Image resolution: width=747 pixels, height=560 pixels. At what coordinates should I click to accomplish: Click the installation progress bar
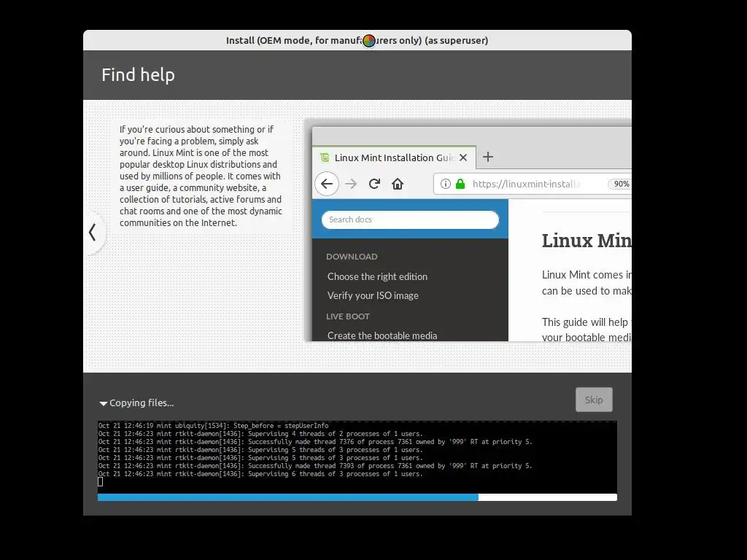[357, 497]
